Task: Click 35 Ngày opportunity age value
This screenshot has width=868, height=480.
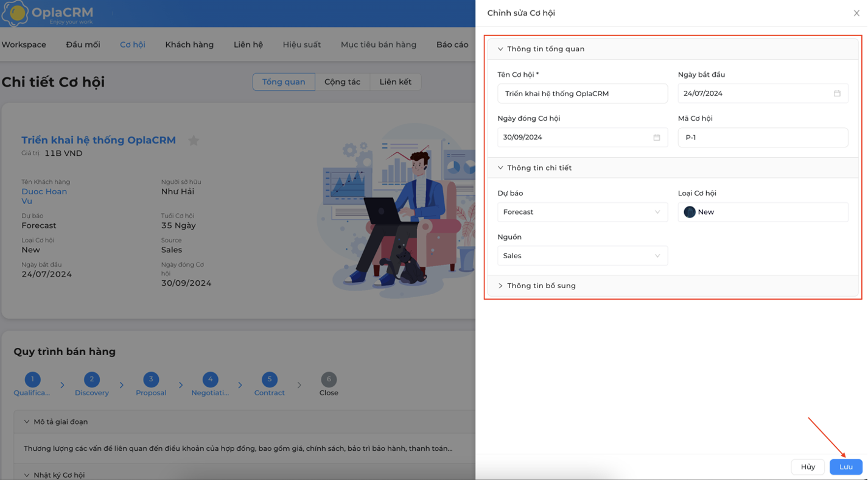Action: tap(178, 225)
